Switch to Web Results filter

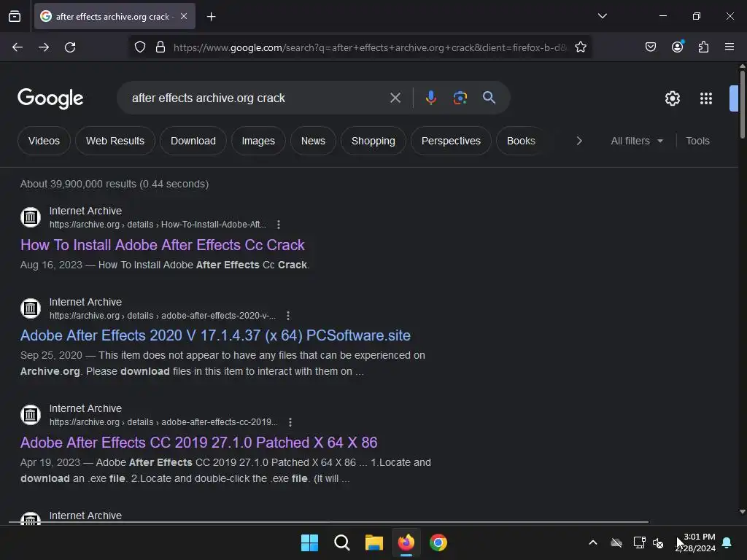click(x=115, y=141)
